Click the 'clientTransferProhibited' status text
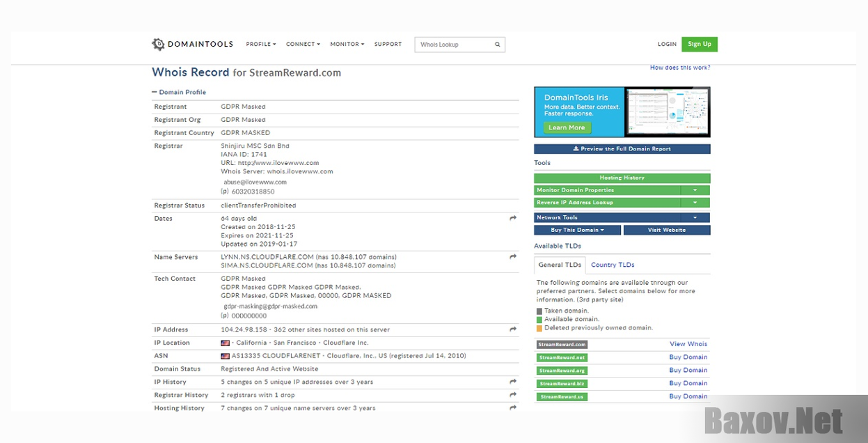868x443 pixels. tap(258, 205)
